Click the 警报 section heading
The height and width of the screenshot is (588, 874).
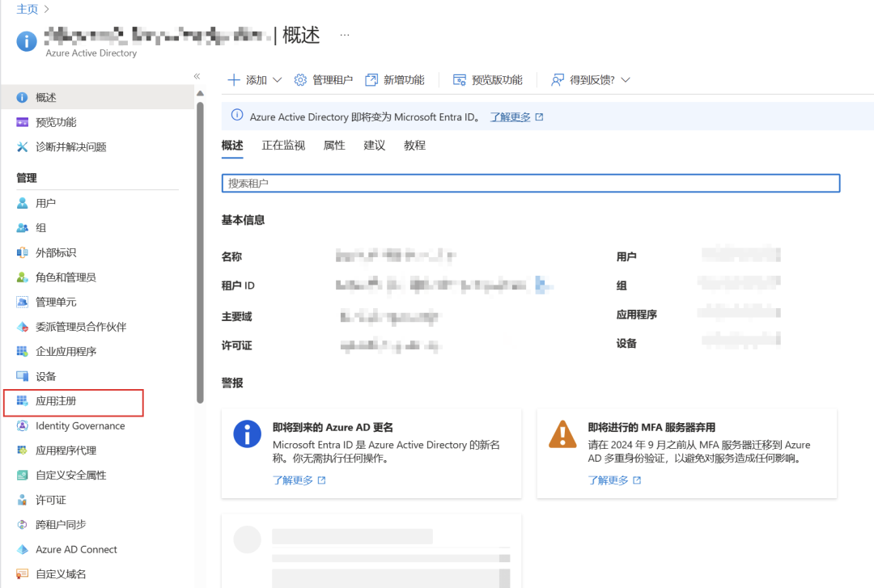232,383
